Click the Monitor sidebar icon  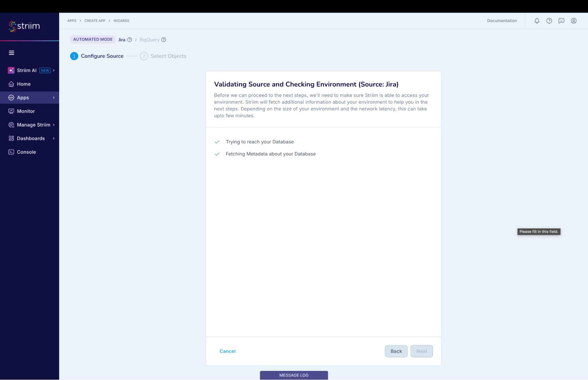11,111
